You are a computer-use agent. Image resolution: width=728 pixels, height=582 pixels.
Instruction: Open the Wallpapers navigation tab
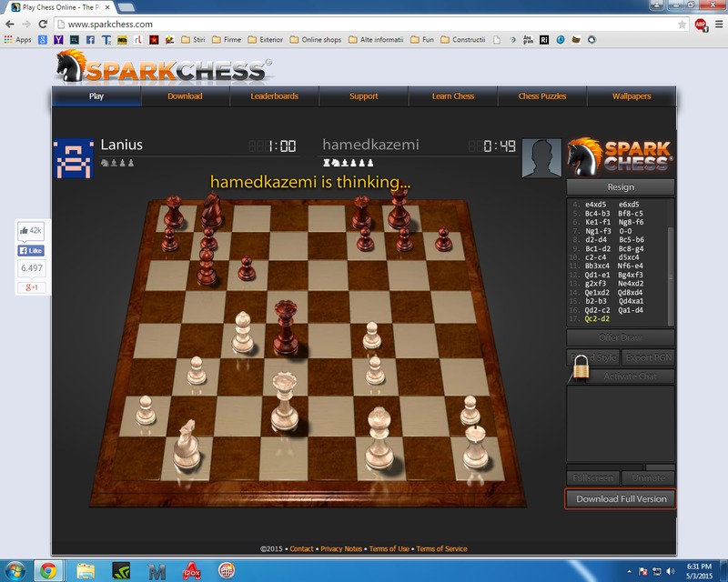pyautogui.click(x=632, y=96)
